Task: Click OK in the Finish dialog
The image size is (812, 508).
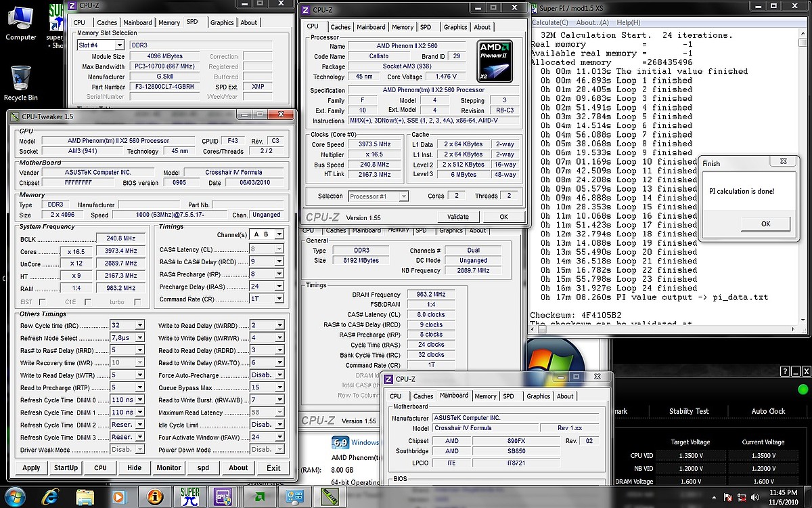Action: pos(765,224)
